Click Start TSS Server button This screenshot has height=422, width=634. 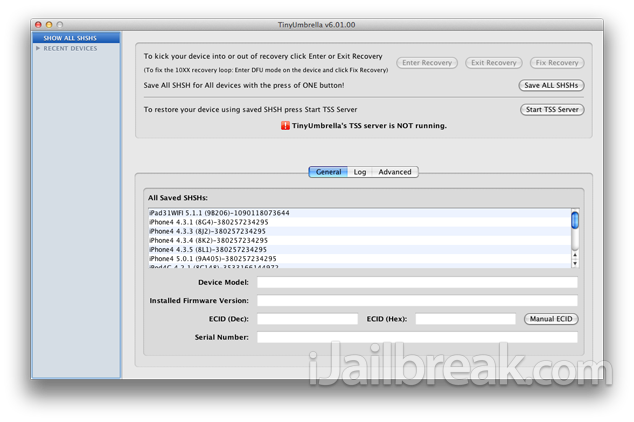552,110
